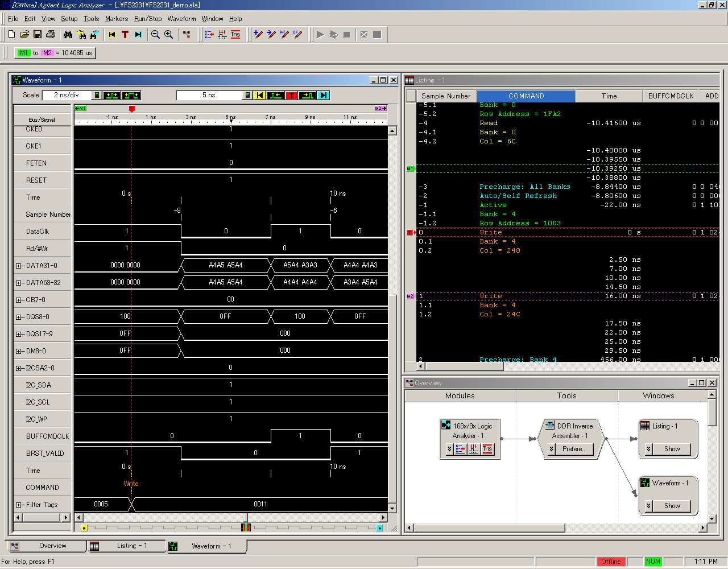Click the COMMAND column header in Listing
728x569 pixels.
point(526,96)
